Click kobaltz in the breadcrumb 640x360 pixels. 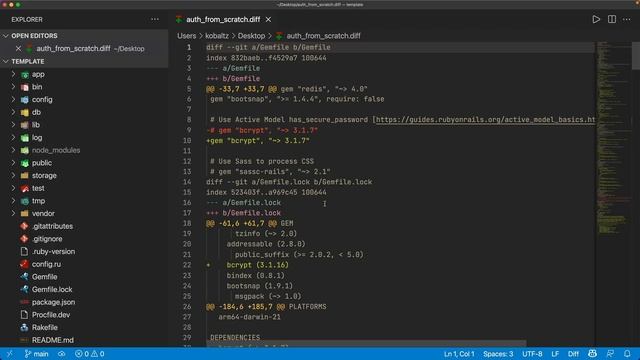pos(217,36)
